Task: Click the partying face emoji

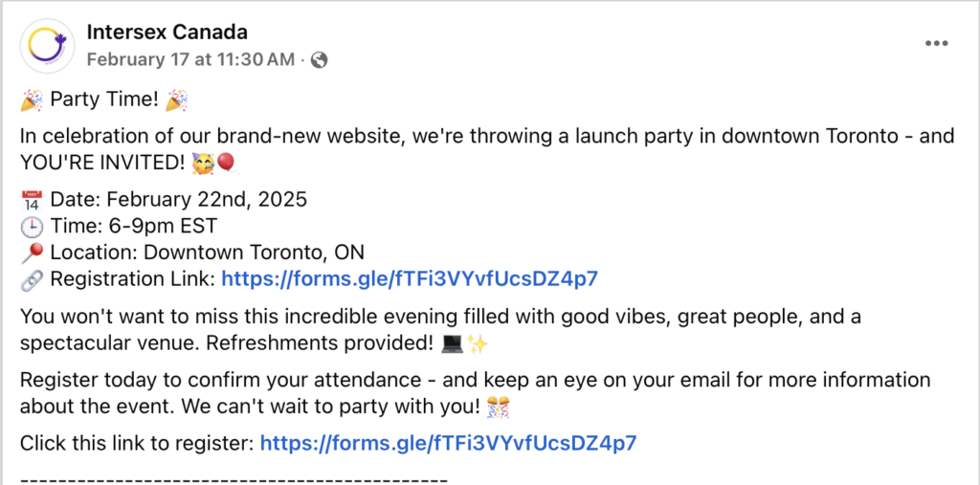Action: [204, 164]
